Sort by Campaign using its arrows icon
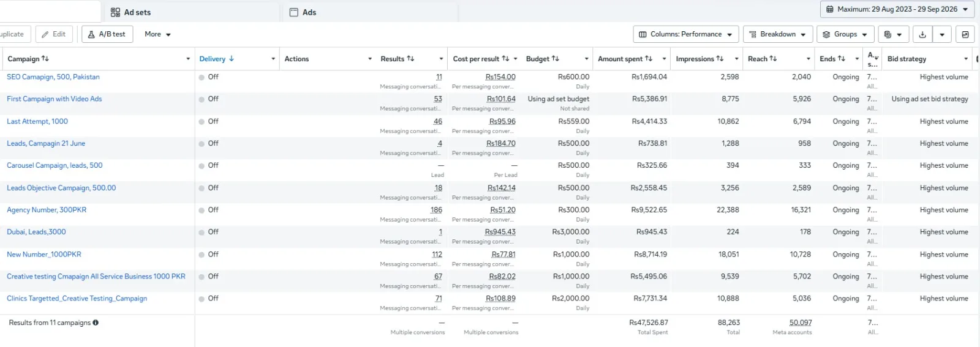The image size is (980, 347). tap(45, 59)
